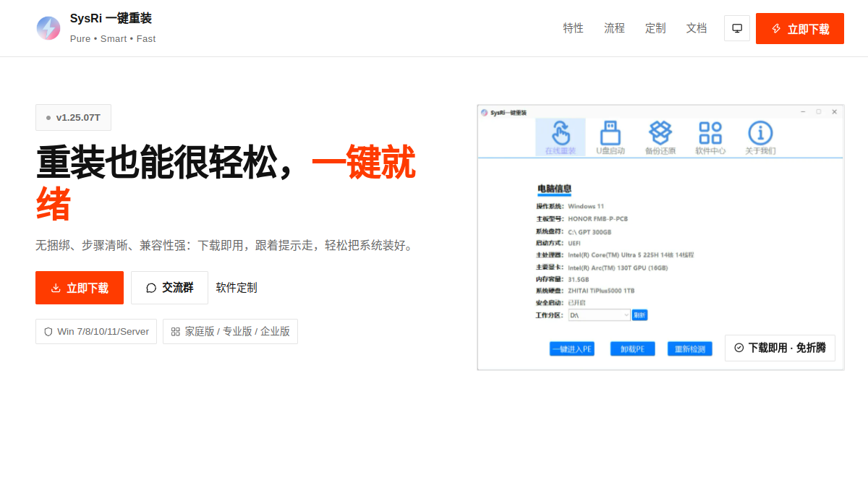Click the 已开启 secure boot value
868x488 pixels.
(x=576, y=303)
